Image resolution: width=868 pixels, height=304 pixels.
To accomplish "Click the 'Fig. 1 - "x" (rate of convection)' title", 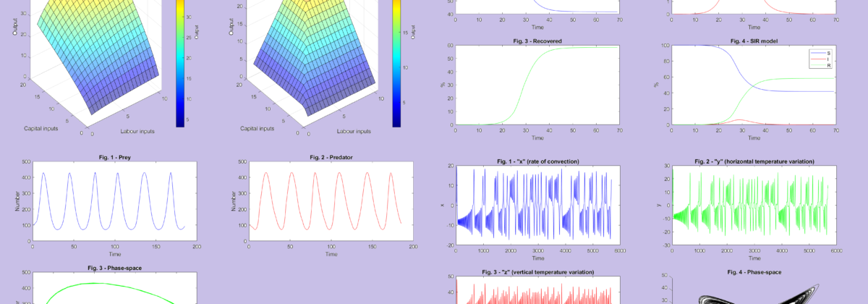I will pos(537,161).
